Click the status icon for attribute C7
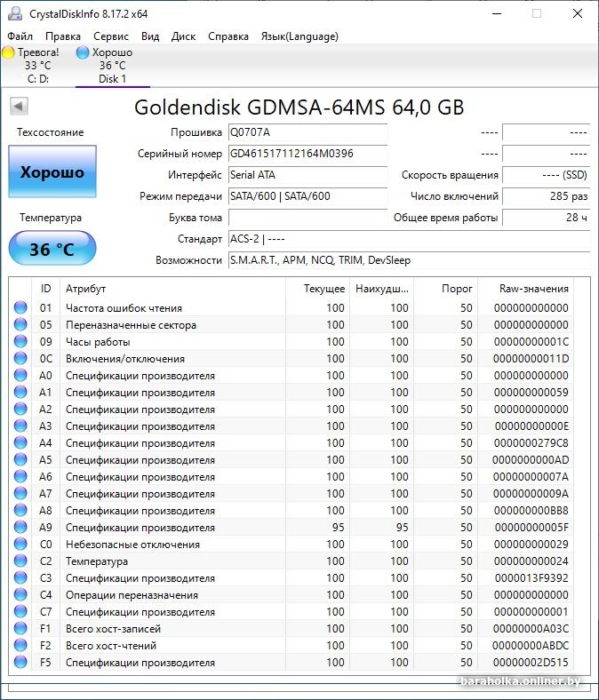The width and height of the screenshot is (599, 700). (x=20, y=611)
